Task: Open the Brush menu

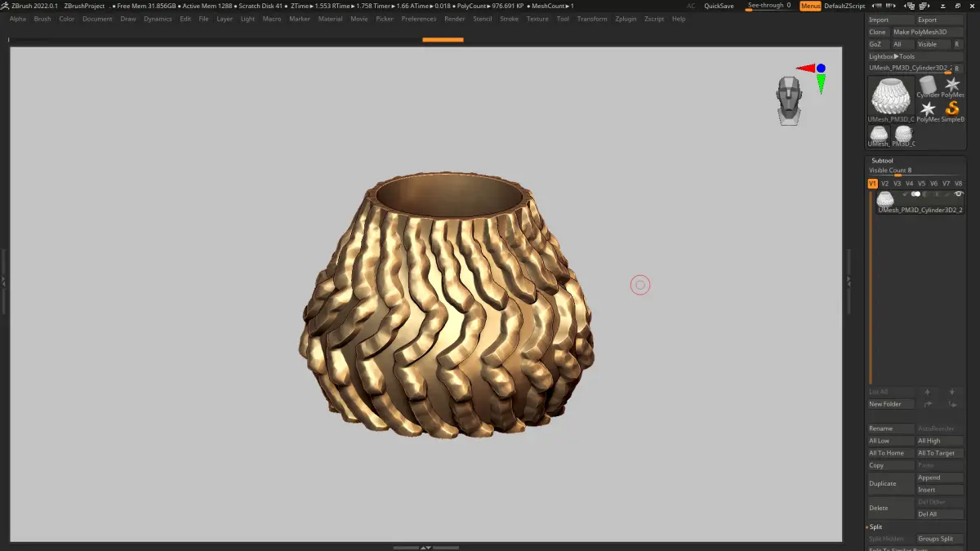Action: pyautogui.click(x=42, y=19)
